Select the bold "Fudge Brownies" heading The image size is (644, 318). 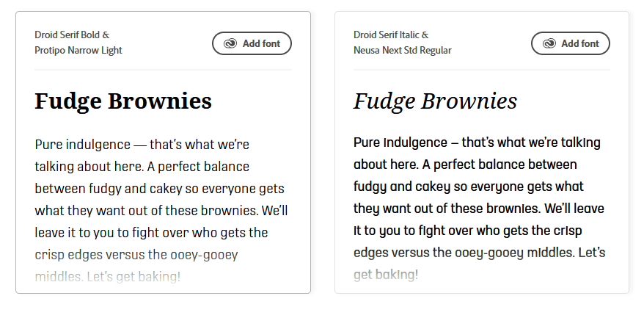pyautogui.click(x=123, y=101)
